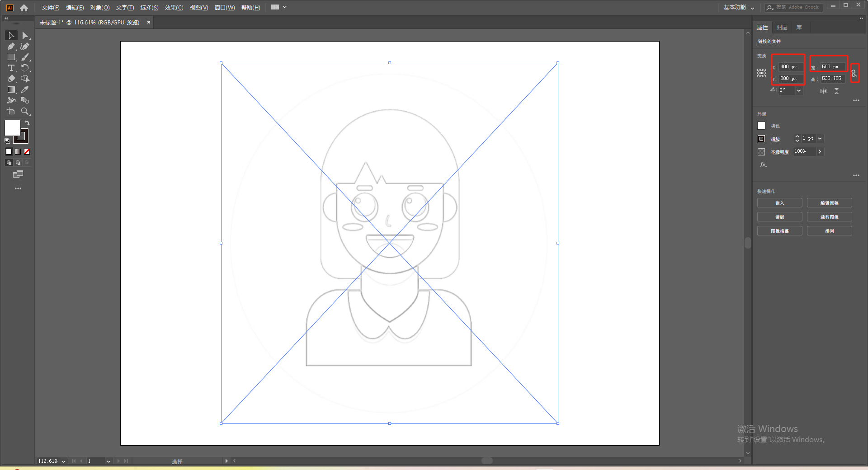Select the Direct Selection tool
Viewport: 868px width, 470px height.
point(25,35)
